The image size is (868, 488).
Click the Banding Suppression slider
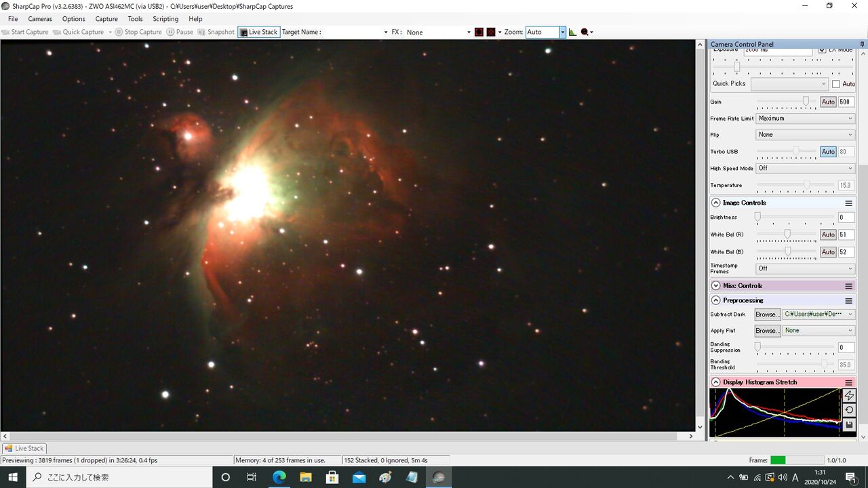(795, 347)
